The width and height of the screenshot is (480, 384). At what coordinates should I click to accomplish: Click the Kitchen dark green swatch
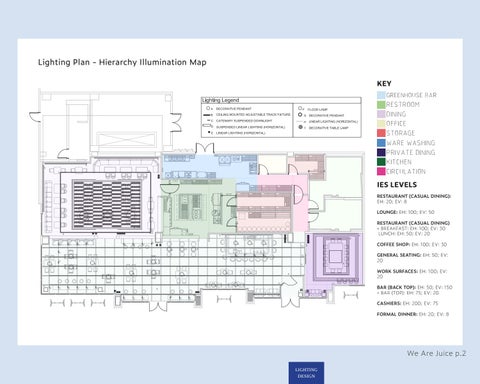tap(381, 162)
